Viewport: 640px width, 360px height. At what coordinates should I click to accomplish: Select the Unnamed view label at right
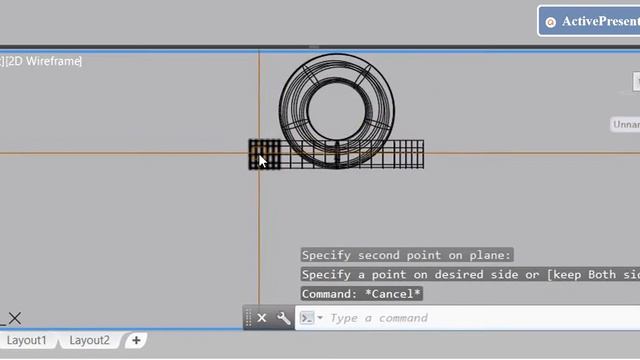click(625, 124)
